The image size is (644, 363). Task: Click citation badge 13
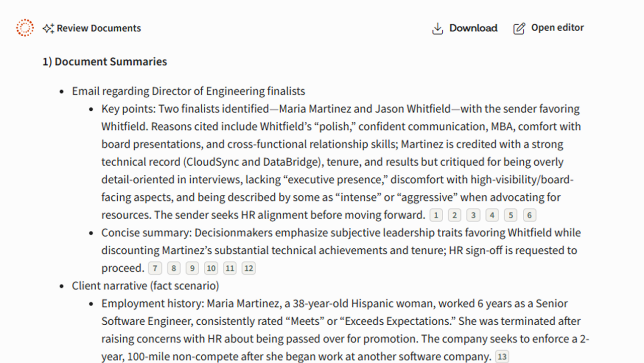point(502,357)
